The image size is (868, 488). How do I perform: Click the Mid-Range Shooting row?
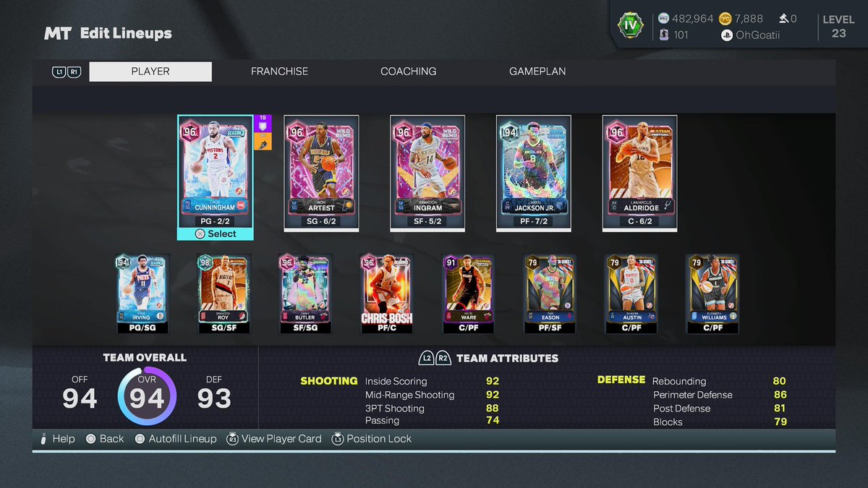pos(432,395)
